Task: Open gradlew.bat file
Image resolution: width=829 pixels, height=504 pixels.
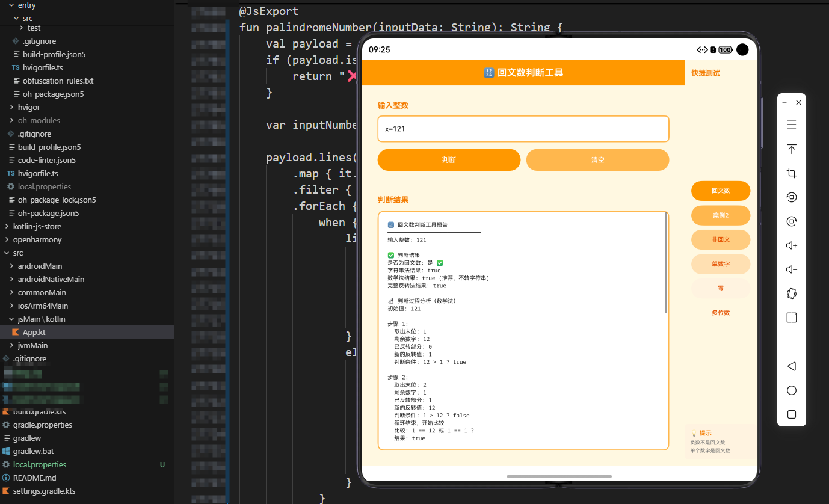Action: (33, 451)
